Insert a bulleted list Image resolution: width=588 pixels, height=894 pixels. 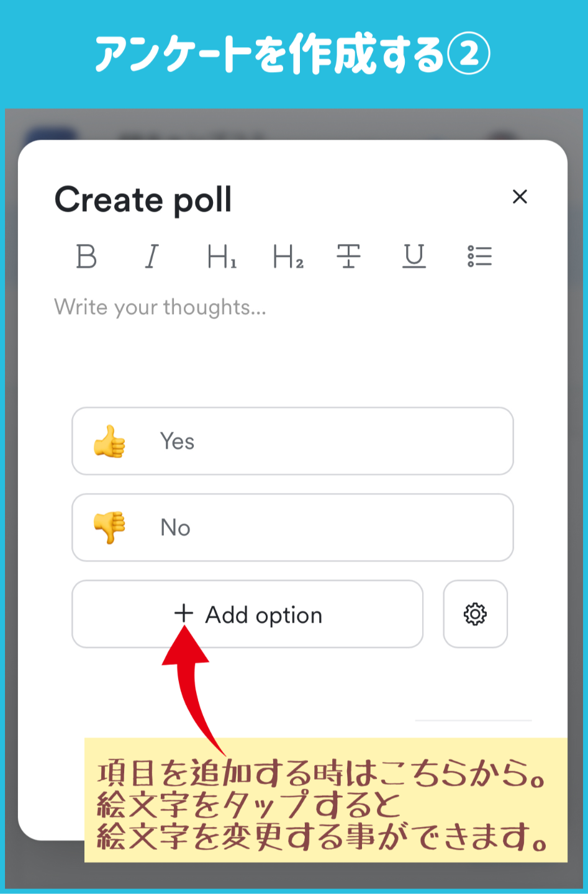pos(479,256)
